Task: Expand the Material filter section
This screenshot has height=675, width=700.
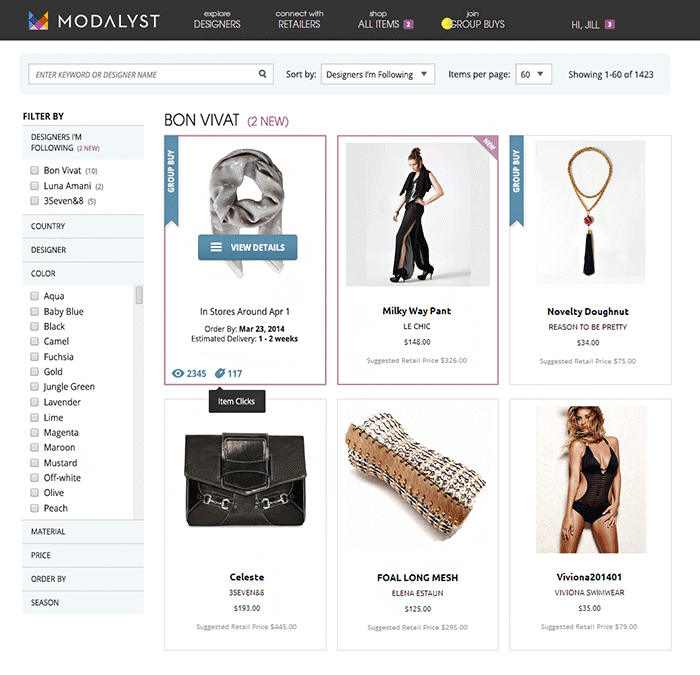Action: pos(83,532)
